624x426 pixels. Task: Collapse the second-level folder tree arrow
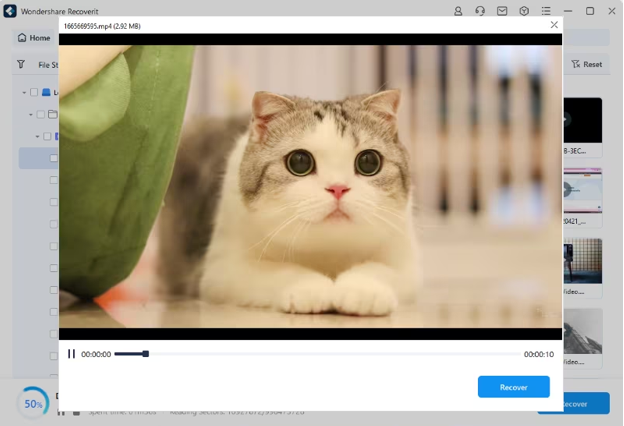coord(31,115)
